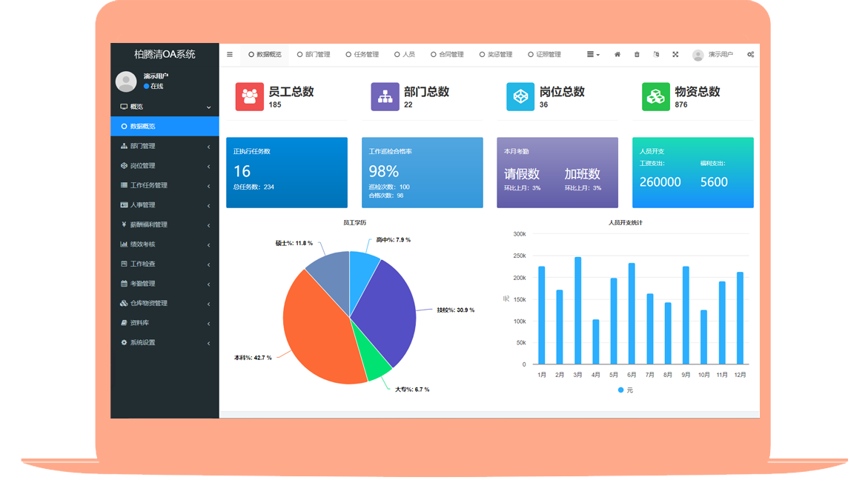Screen dimensions: 868x480
Task: Switch to the 数据概览 tab
Action: coord(265,54)
